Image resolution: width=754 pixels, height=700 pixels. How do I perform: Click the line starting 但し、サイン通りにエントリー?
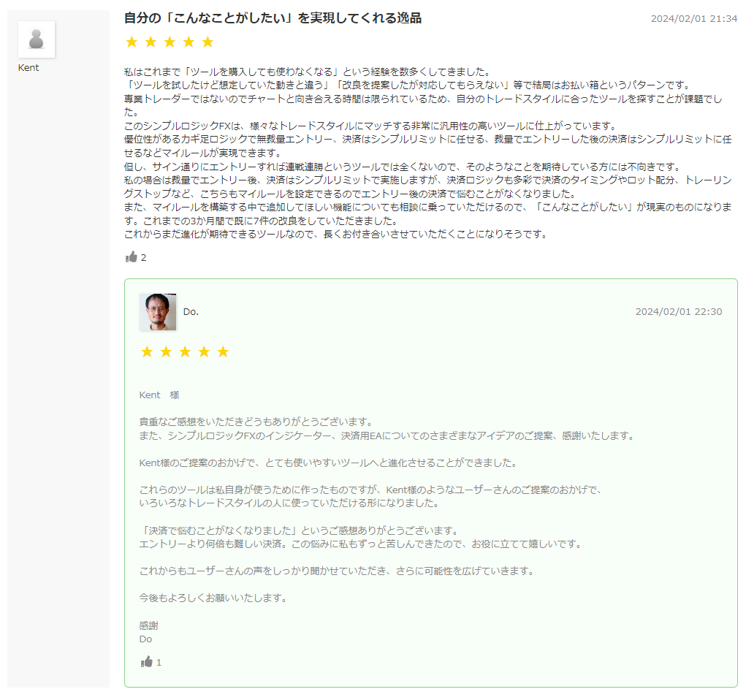pyautogui.click(x=403, y=167)
